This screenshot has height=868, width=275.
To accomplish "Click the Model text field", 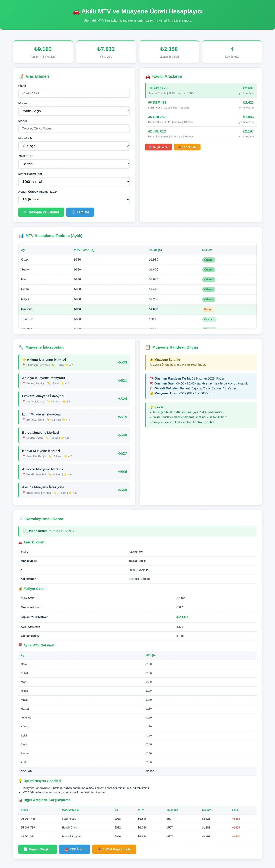I will tap(74, 128).
